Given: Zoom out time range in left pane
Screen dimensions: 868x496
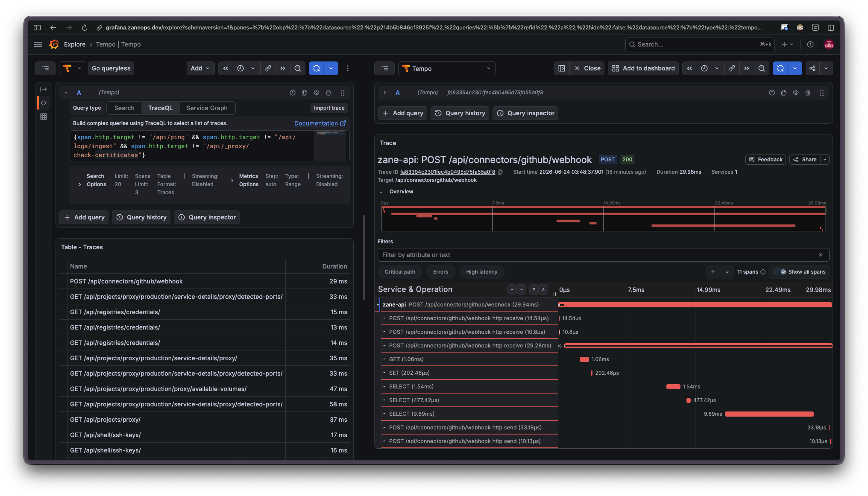Looking at the screenshot, I should point(298,68).
